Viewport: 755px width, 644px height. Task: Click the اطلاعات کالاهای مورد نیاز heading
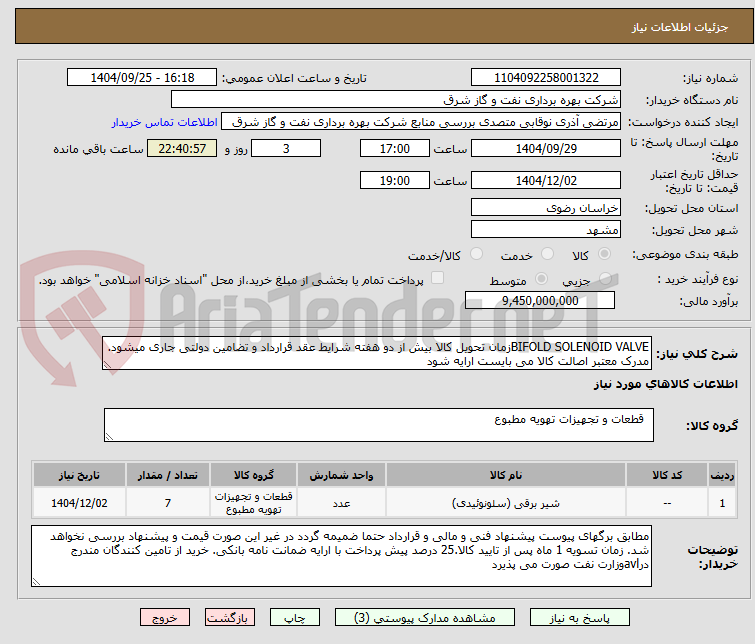click(665, 384)
